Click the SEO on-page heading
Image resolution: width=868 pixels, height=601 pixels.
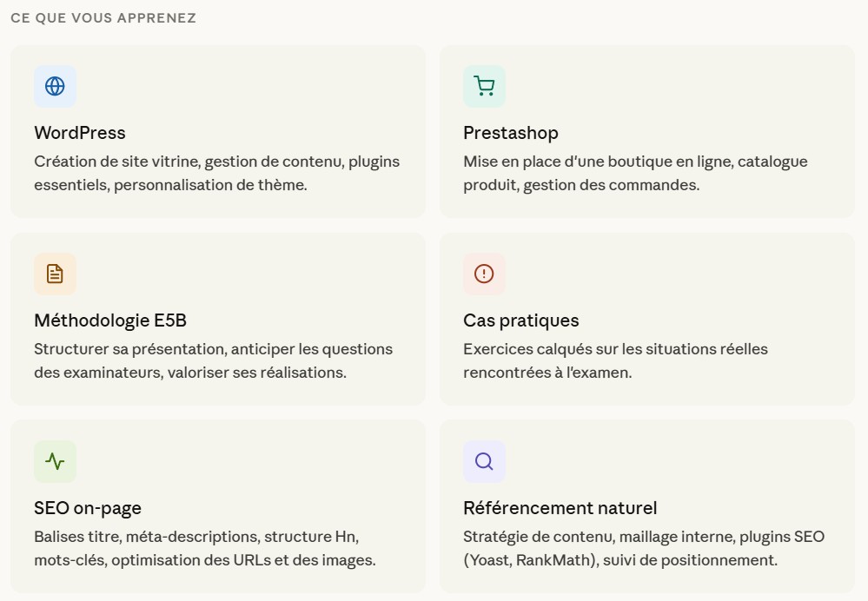[x=88, y=508]
